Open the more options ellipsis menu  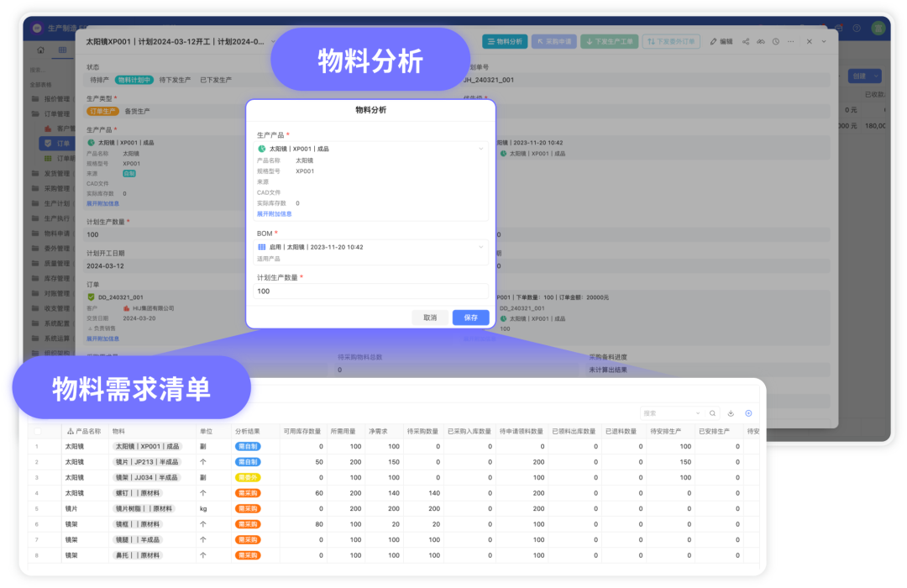(x=791, y=41)
